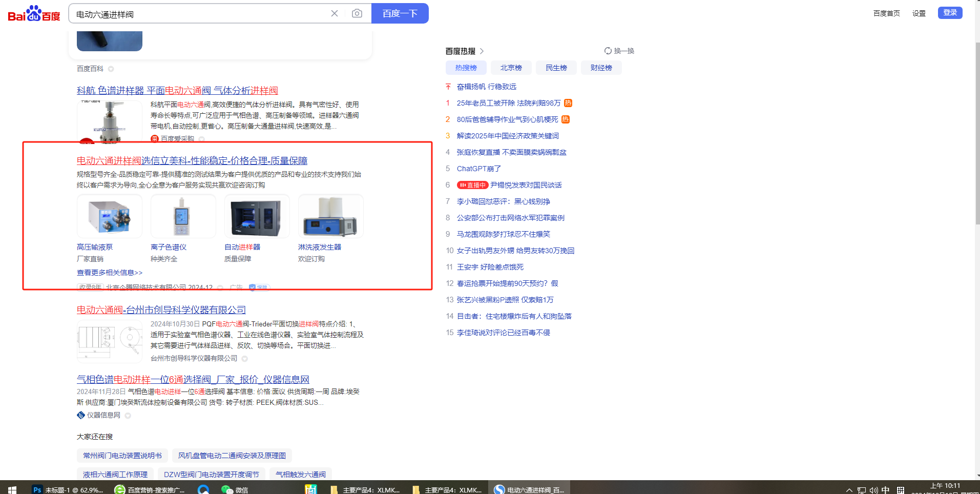Click the 自动进样器 product thumbnail

point(257,216)
